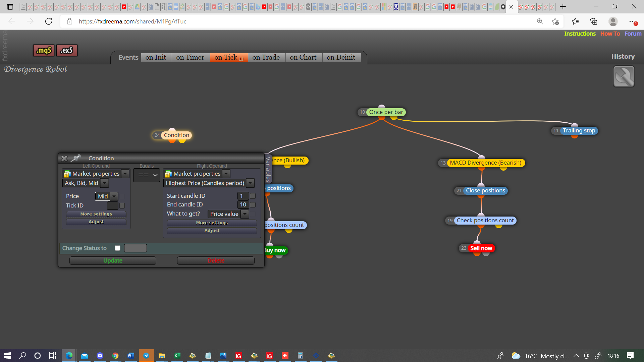644x362 pixels.
Task: Expand the Ask, Bid, Mid dropdown
Action: [x=105, y=183]
